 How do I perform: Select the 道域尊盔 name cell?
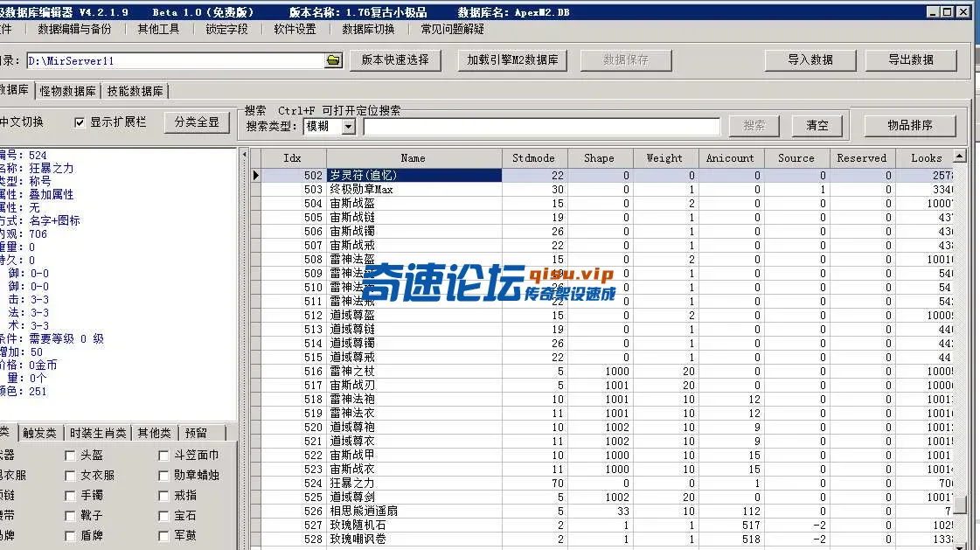click(x=414, y=315)
